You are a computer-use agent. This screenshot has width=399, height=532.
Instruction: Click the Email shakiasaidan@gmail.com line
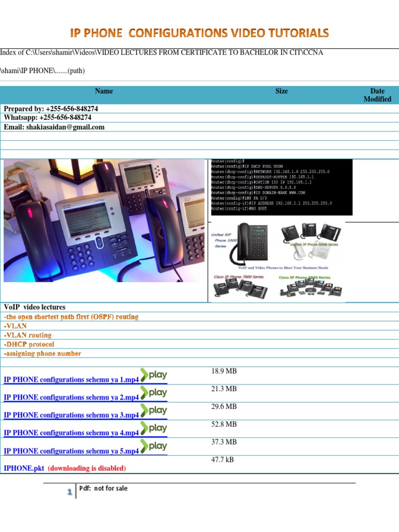[x=54, y=127]
